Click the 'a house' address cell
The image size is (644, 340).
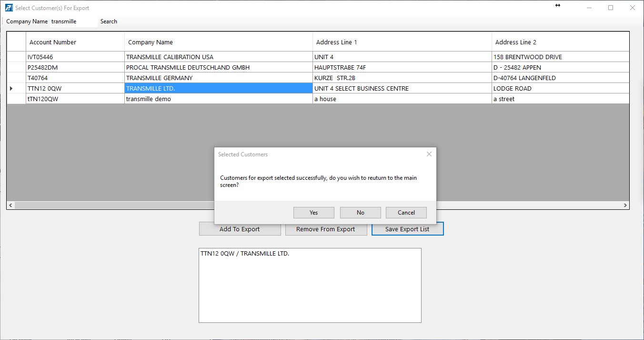point(402,99)
